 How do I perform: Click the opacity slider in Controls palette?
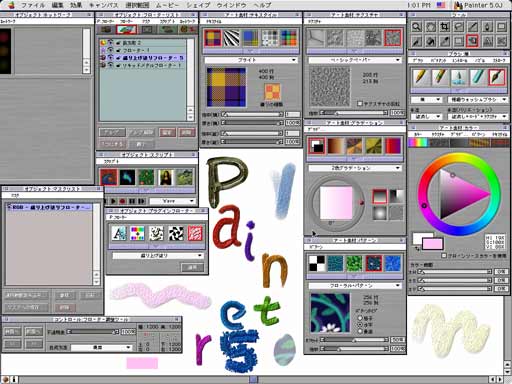pyautogui.click(x=93, y=332)
